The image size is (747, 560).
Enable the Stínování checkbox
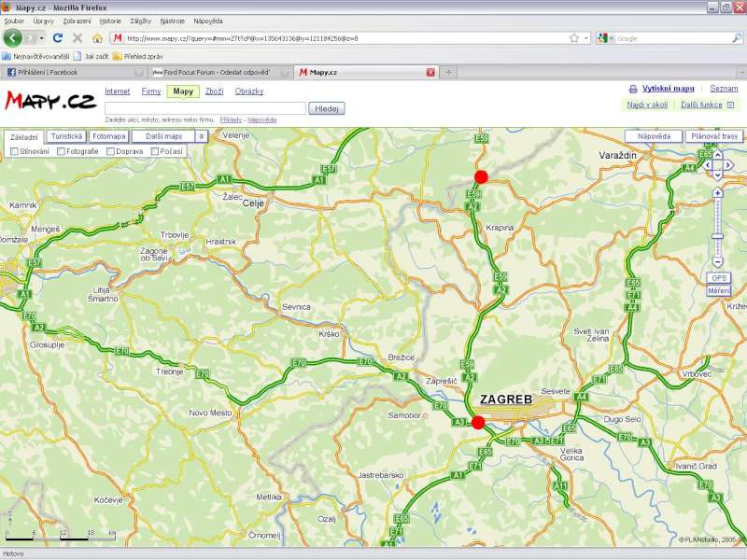tap(14, 151)
